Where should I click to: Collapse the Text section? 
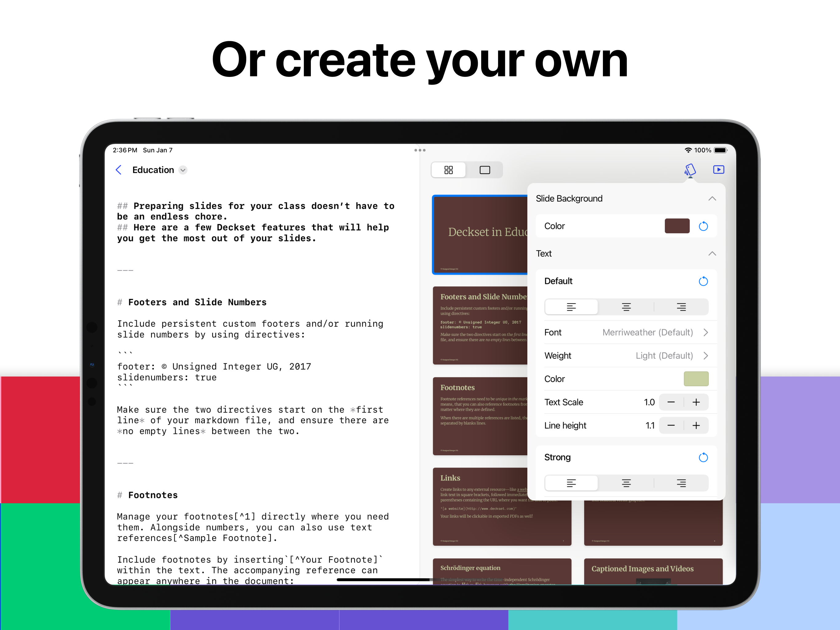tap(712, 253)
